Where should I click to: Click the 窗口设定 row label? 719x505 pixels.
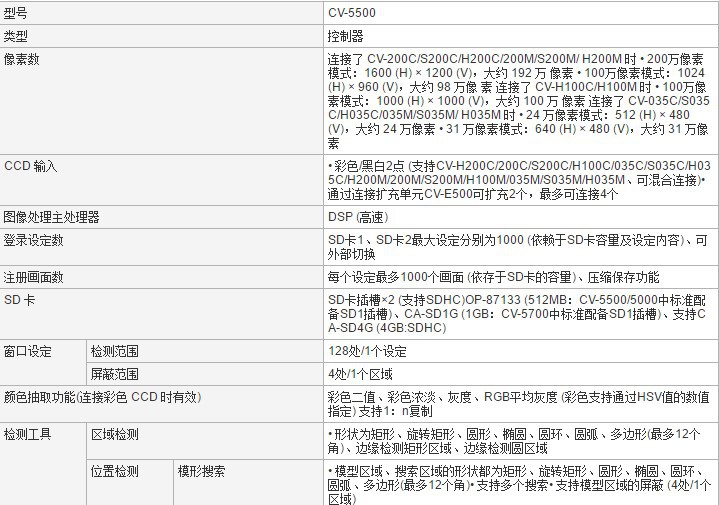point(28,351)
